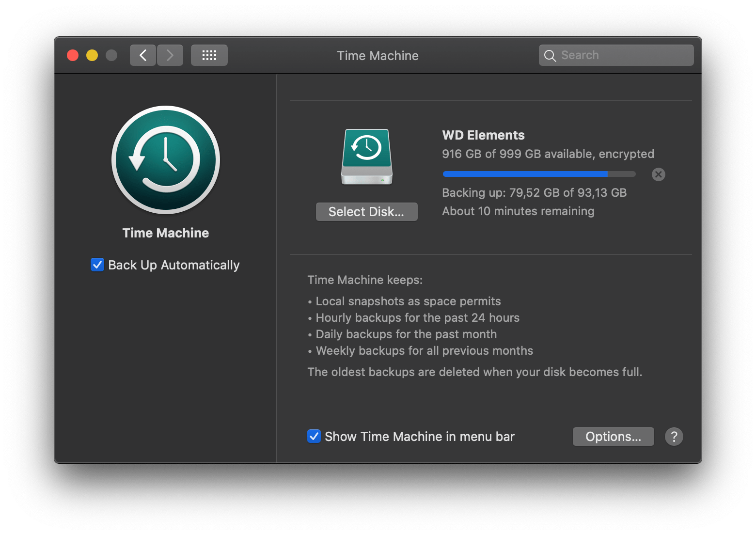
Task: Open help with the question mark button
Action: [674, 437]
